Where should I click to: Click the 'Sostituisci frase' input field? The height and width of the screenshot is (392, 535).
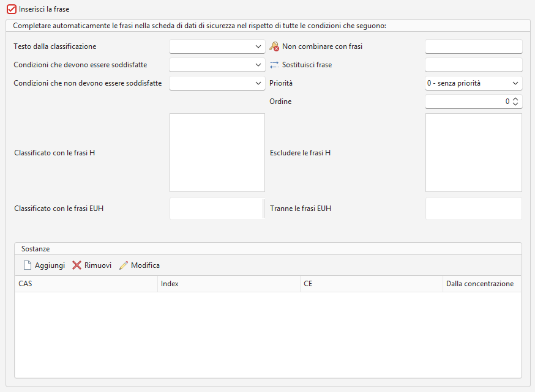[x=474, y=65]
